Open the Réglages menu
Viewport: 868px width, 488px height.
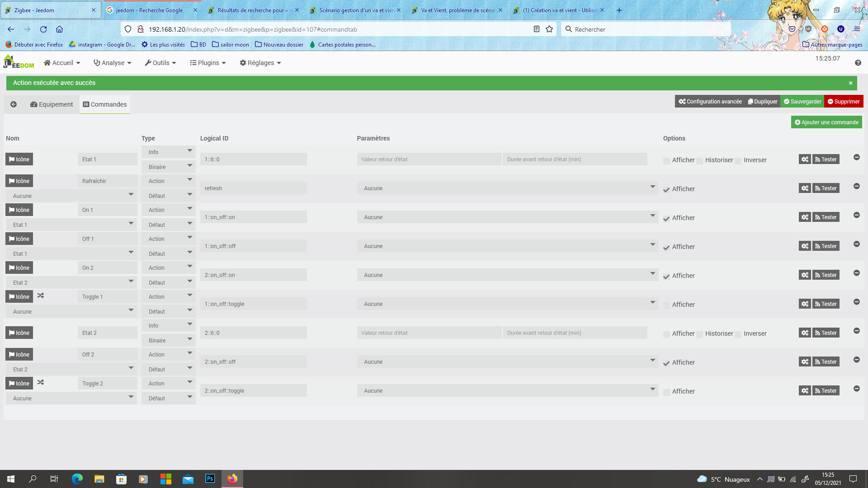260,63
